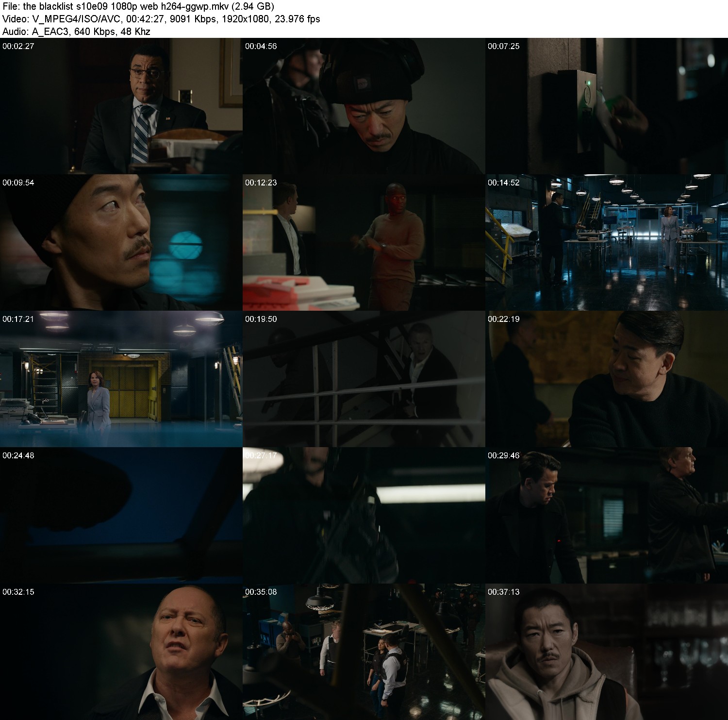The image size is (728, 720).
Task: Select the thumbnail stamped 00:32:15
Action: pyautogui.click(x=121, y=652)
